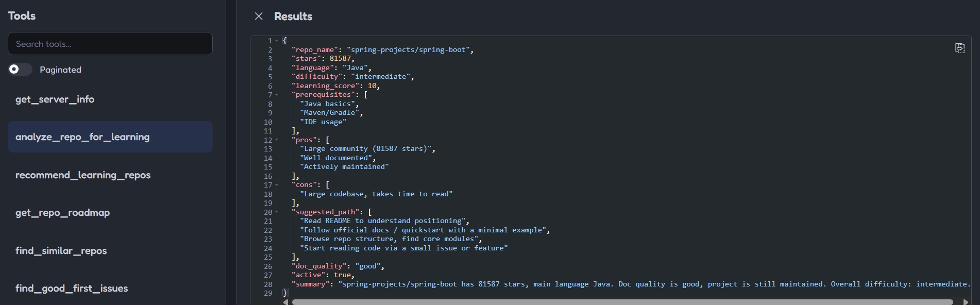Open the recommend_learning_repos tool
980x305 pixels.
110,175
